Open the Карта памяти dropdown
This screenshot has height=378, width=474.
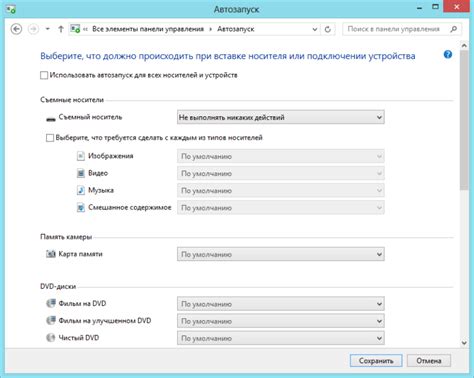[281, 254]
